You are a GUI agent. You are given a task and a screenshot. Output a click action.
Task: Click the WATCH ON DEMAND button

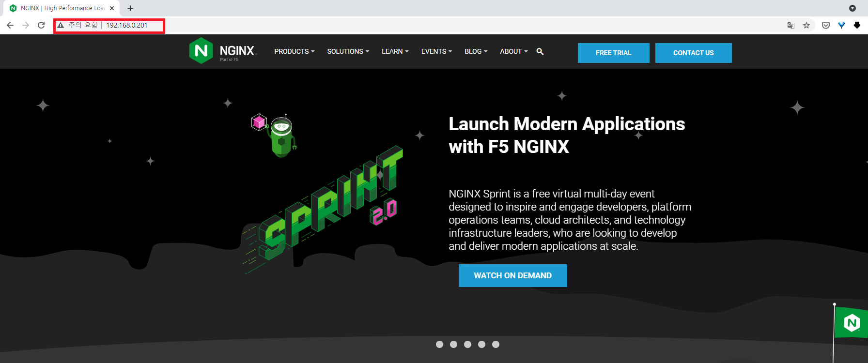tap(513, 275)
